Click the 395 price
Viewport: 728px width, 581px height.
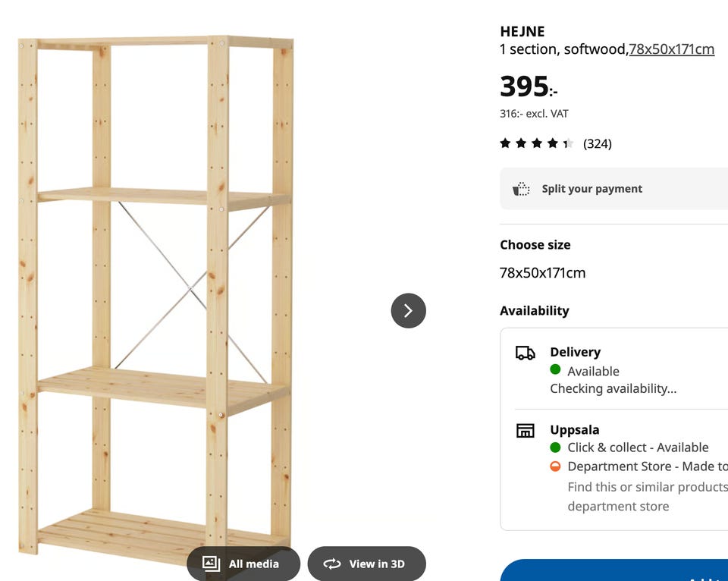tap(524, 86)
